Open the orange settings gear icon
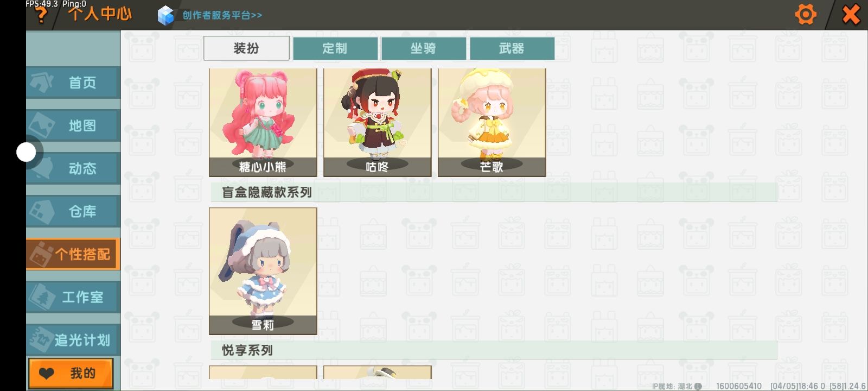This screenshot has height=391, width=868. [x=806, y=14]
